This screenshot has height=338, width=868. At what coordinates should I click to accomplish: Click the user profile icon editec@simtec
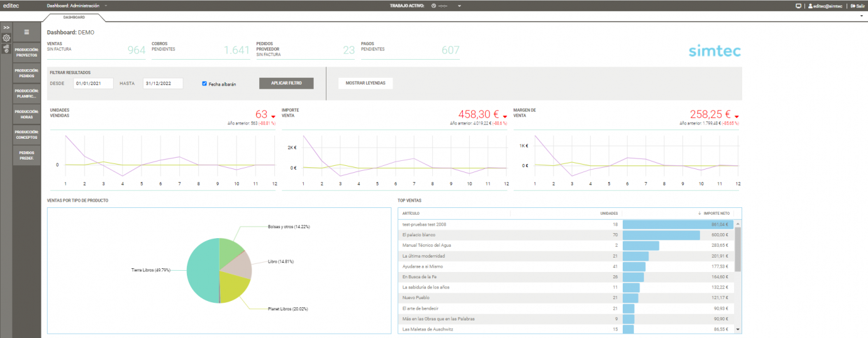pyautogui.click(x=810, y=6)
